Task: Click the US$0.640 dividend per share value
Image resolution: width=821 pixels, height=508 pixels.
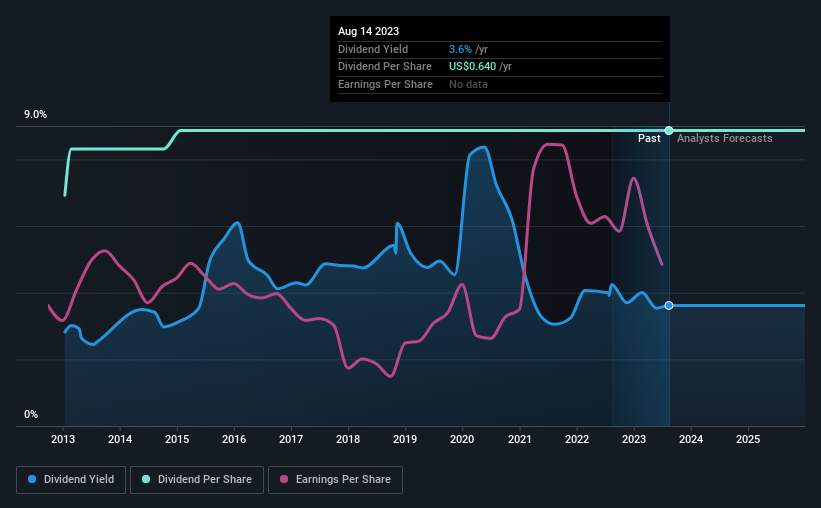Action: coord(472,67)
